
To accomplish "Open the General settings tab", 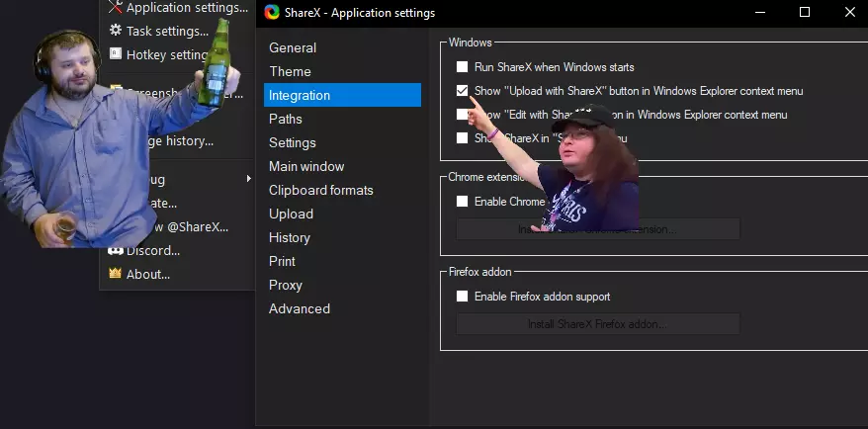I will pyautogui.click(x=342, y=47).
